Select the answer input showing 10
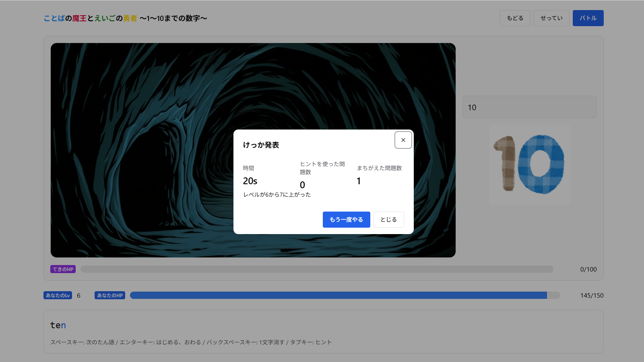Viewport: 644px width, 362px height. (529, 107)
